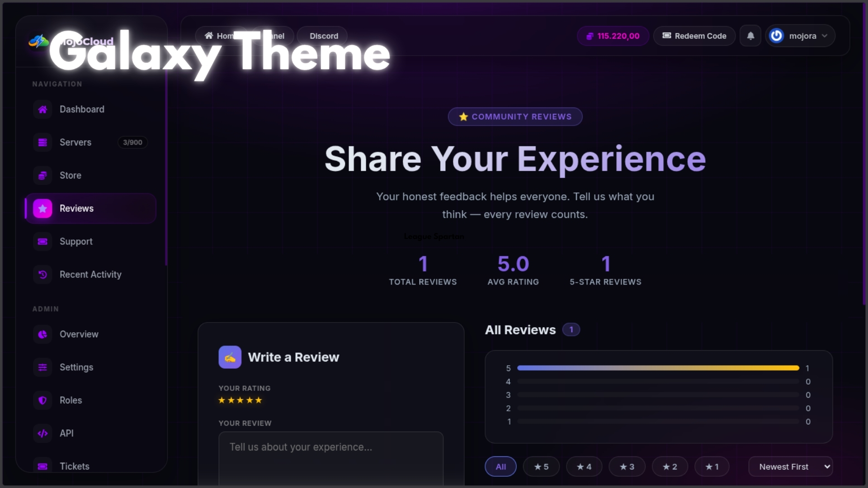Filter reviews by 5 stars
This screenshot has width=868, height=488.
(x=541, y=467)
